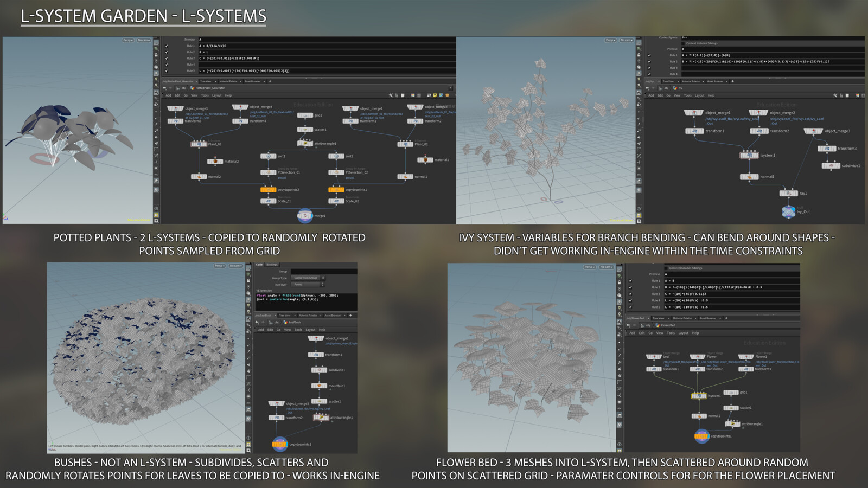Toggle Rule 1 checkbox in potted plants parameters

(x=167, y=46)
